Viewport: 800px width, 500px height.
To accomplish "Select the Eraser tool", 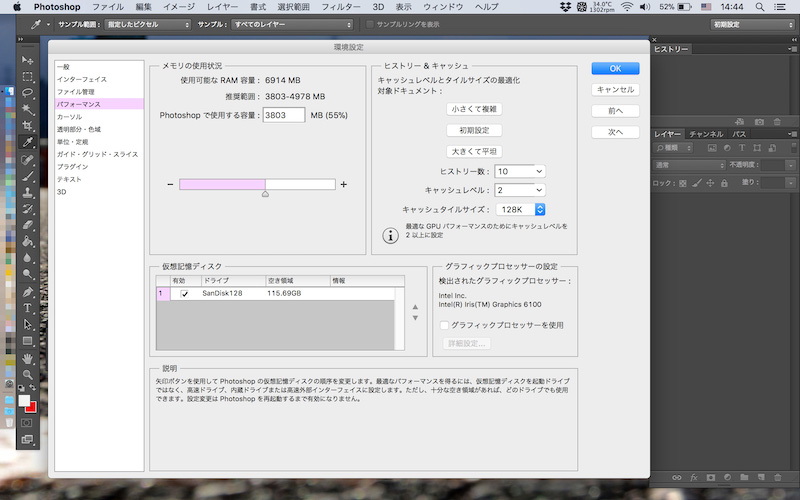I will pos(28,225).
